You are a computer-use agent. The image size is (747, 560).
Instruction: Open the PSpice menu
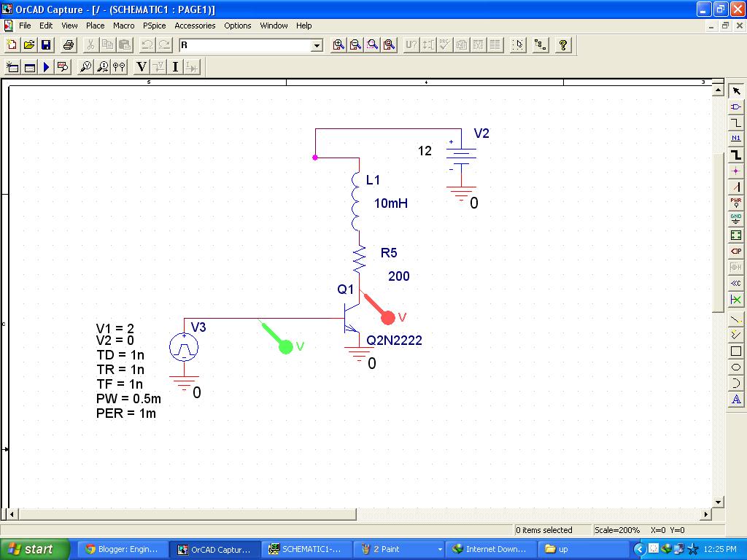(154, 26)
